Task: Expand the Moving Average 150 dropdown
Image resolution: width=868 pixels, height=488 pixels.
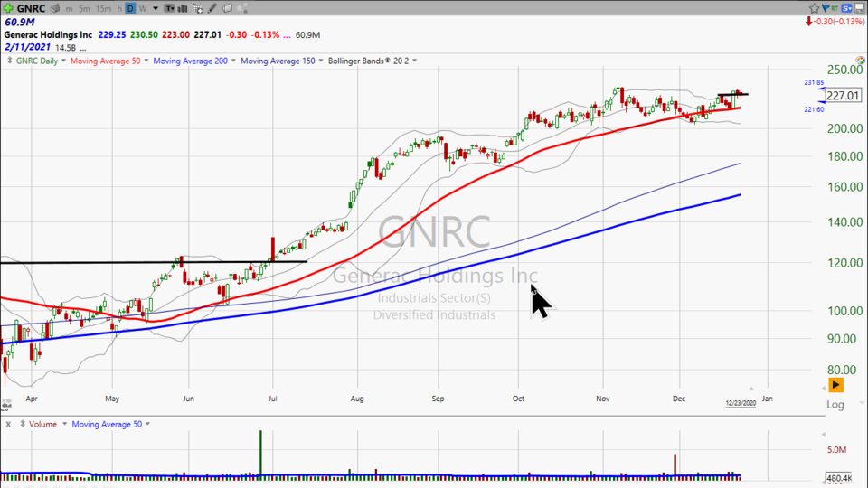Action: tap(320, 61)
